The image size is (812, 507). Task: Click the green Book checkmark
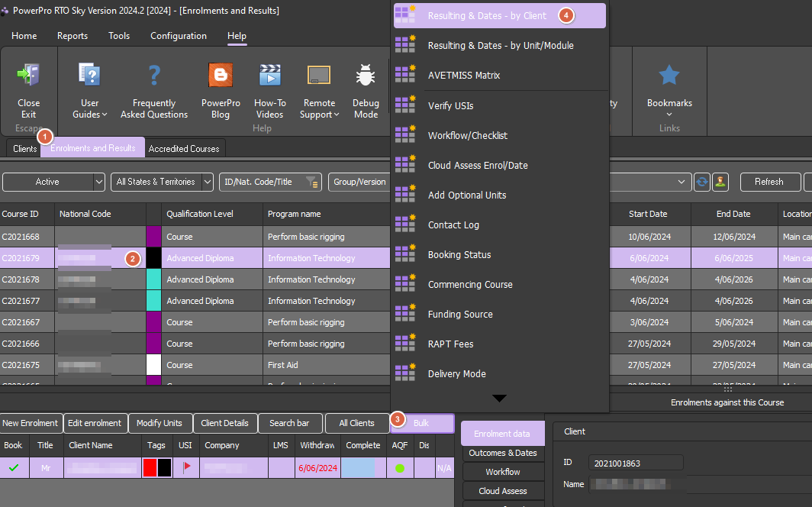tap(14, 467)
